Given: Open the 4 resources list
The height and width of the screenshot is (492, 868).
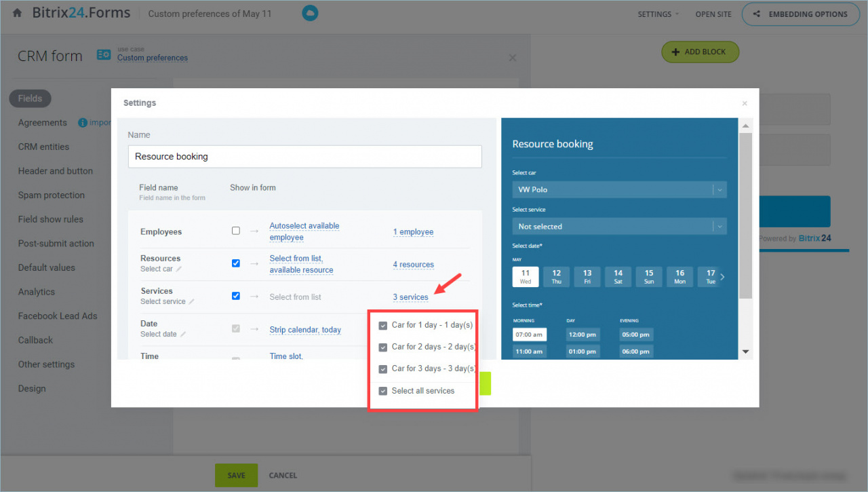Looking at the screenshot, I should [414, 265].
